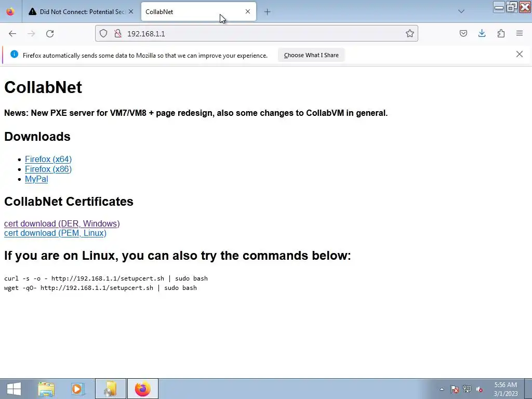Click the curl setupcert.sh command text
This screenshot has width=532, height=399.
(106, 278)
